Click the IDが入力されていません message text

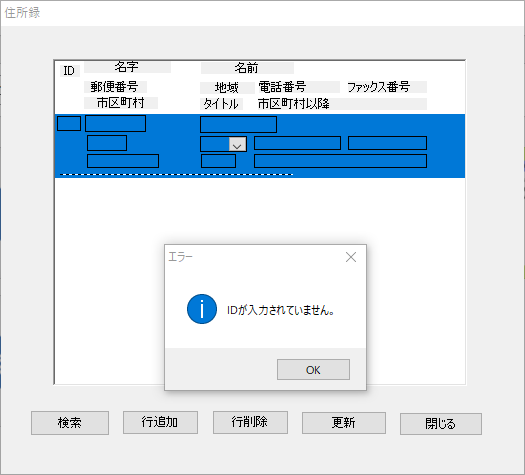(x=281, y=310)
